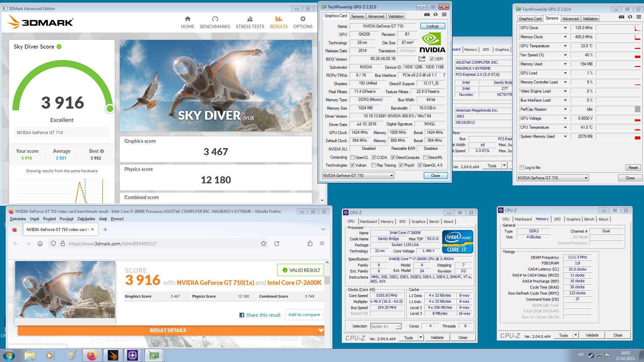Toggle DirectCompute checkbox
644x362 pixels.
pyautogui.click(x=393, y=158)
